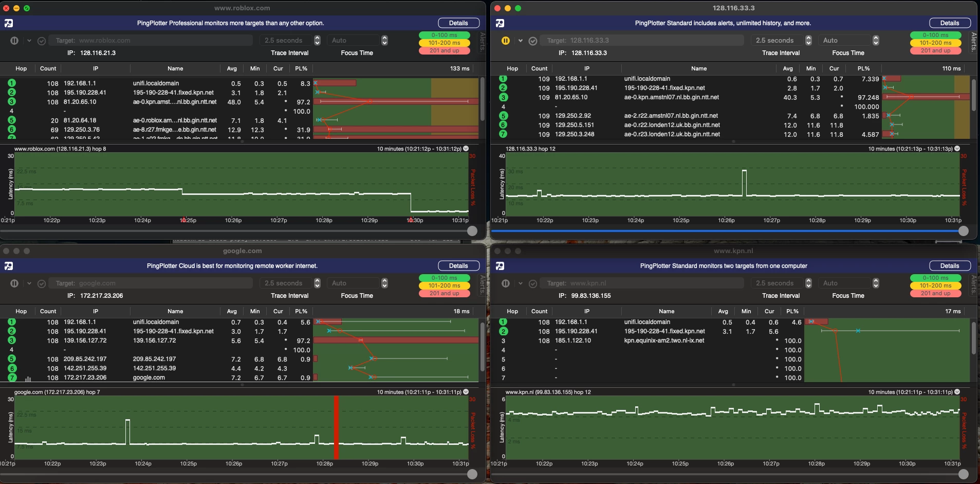Click the PingPlotter Professional banner text in the www.roblox.com window
The height and width of the screenshot is (484, 980).
(x=230, y=23)
